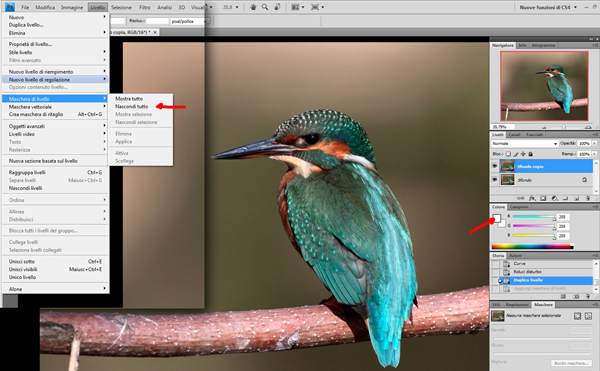Switch to the Istogramma tab
Viewport: 600px width, 371px height.
tap(543, 45)
